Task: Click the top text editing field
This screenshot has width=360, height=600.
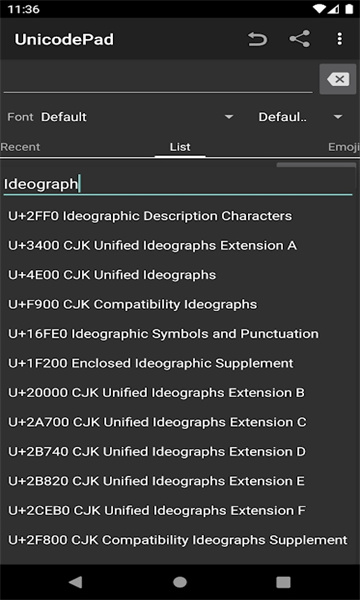Action: pyautogui.click(x=158, y=80)
